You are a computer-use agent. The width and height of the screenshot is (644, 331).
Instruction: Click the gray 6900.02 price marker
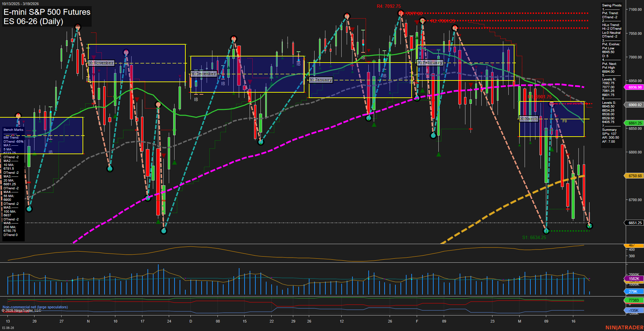pyautogui.click(x=635, y=105)
